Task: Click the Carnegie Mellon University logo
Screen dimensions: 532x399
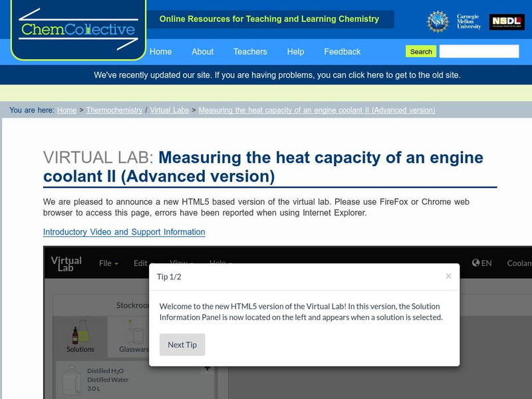Action: point(469,21)
